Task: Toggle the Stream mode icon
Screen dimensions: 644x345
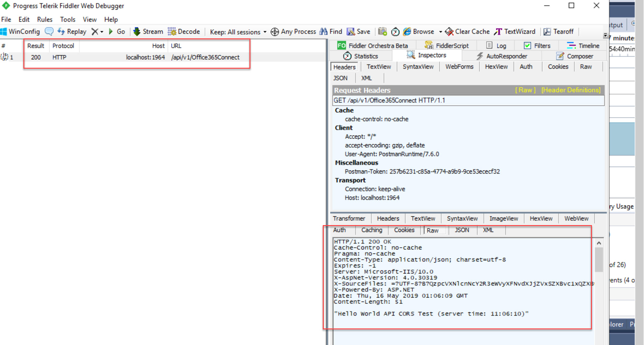Action: tap(137, 32)
